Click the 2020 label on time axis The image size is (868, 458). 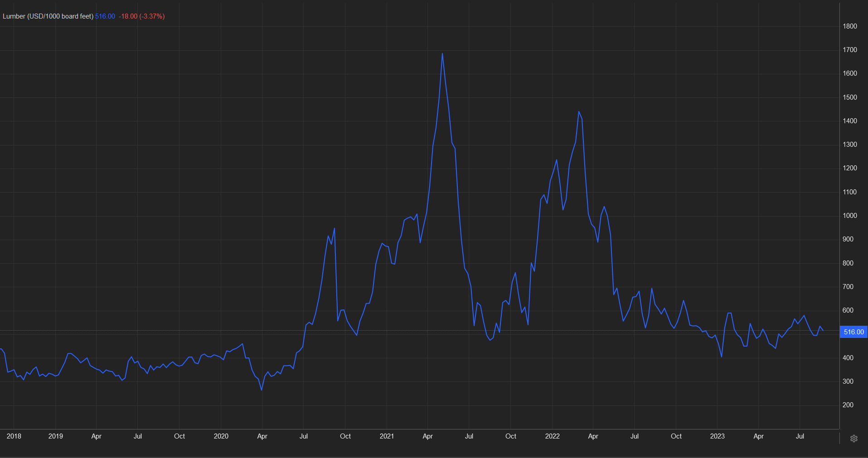coord(221,436)
